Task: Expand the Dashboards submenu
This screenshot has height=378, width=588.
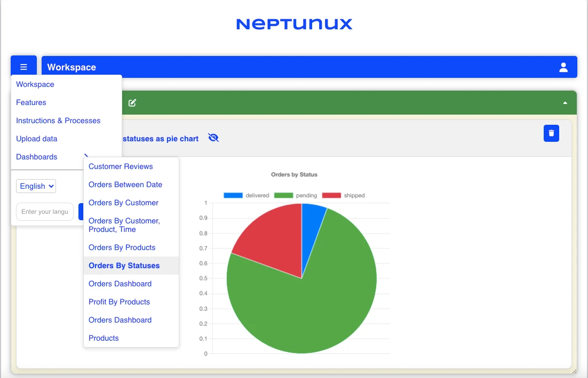Action: coord(37,157)
